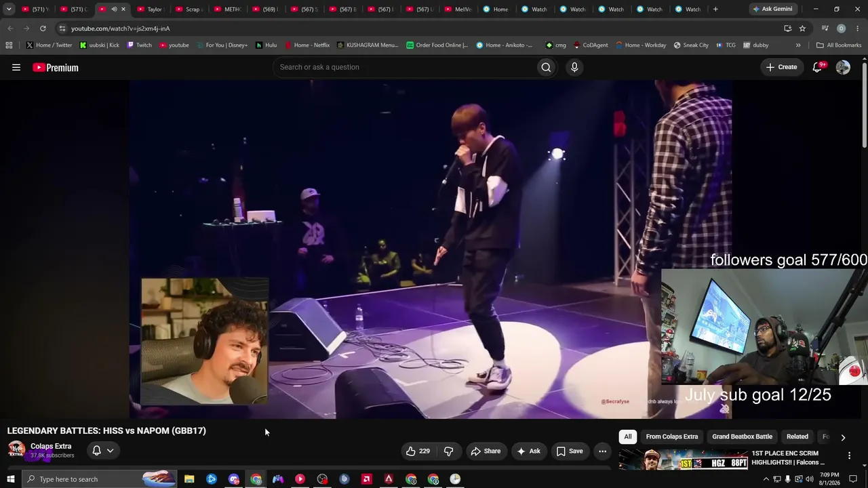Open the Colaps Extra channel avatar
This screenshot has height=488, width=868.
16,450
